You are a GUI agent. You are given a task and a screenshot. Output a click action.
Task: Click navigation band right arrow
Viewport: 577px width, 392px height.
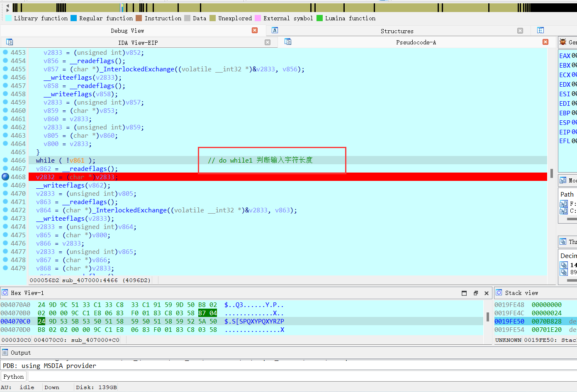(7, 11)
